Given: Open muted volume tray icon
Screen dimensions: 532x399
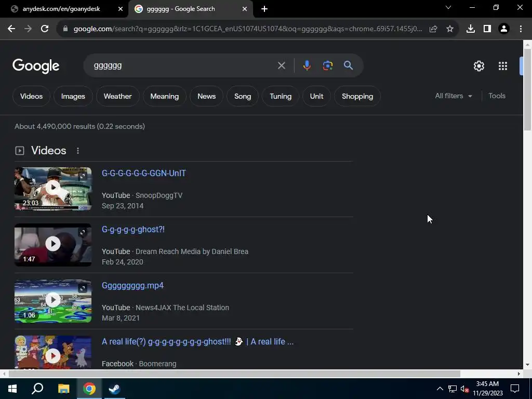Looking at the screenshot, I should click(x=464, y=389).
